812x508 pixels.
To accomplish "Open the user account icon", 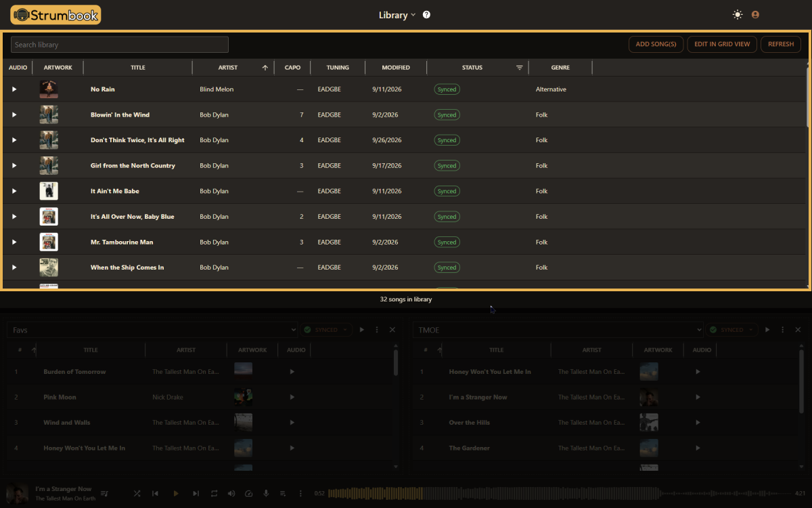I will [x=755, y=14].
